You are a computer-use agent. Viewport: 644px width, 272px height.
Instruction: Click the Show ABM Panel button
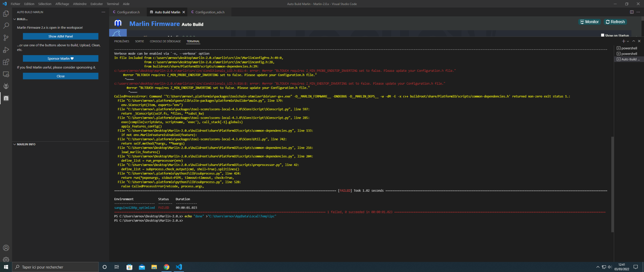(60, 36)
